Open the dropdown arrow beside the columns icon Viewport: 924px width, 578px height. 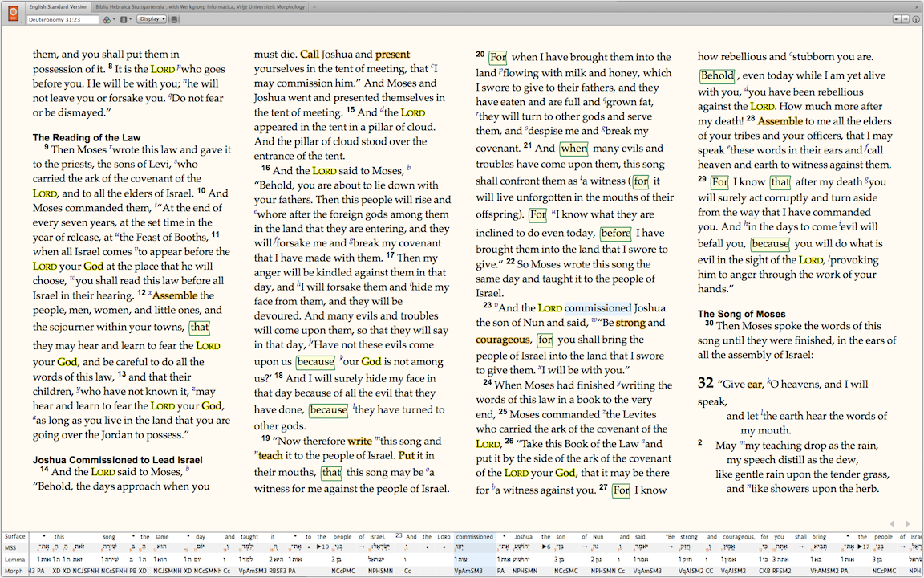131,18
